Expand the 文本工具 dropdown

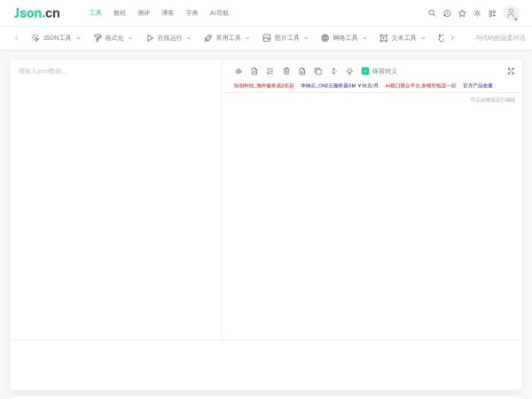click(x=403, y=37)
